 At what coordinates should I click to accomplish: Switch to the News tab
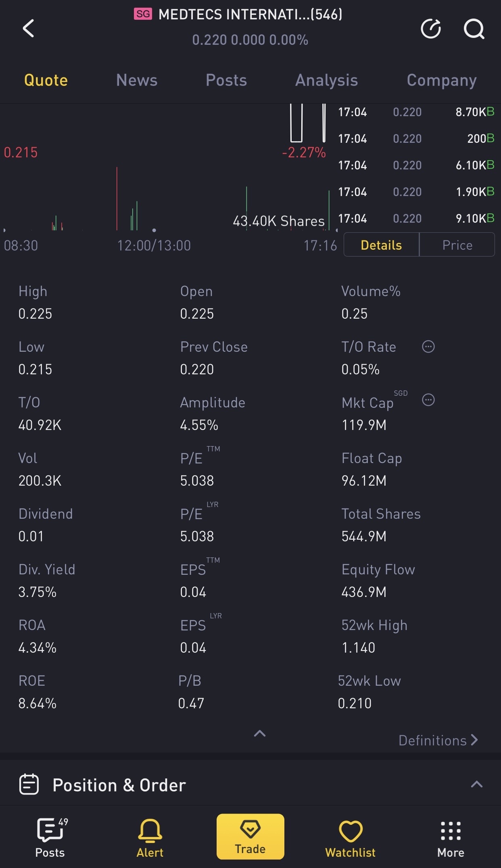[x=137, y=80]
